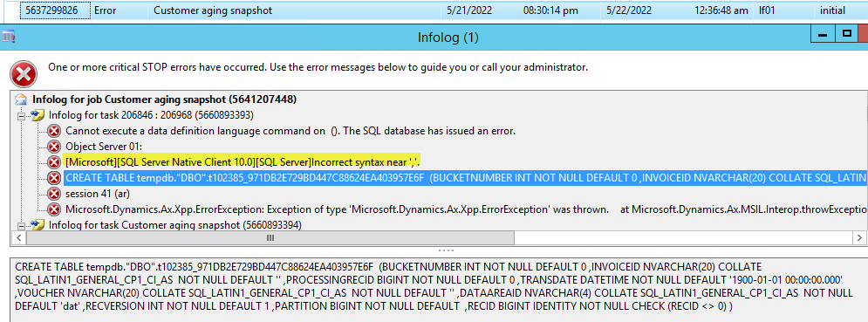Click the Infolog window title bar icon
Image resolution: width=868 pixels, height=322 pixels.
[9, 38]
